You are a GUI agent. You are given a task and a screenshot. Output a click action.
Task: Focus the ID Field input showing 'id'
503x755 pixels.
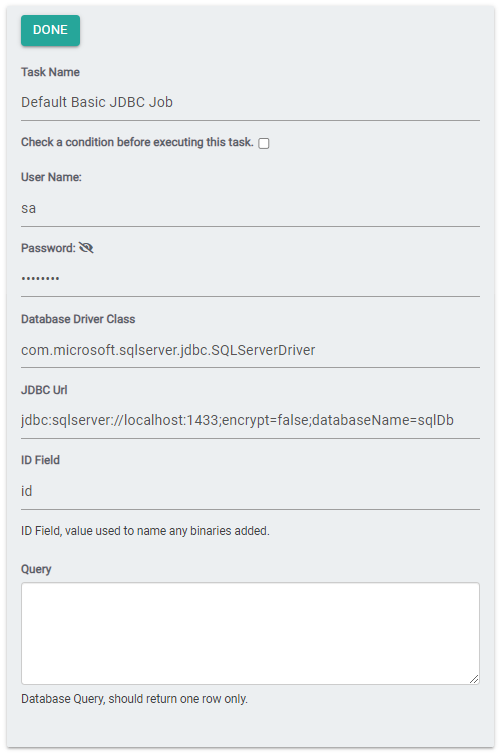click(250, 491)
